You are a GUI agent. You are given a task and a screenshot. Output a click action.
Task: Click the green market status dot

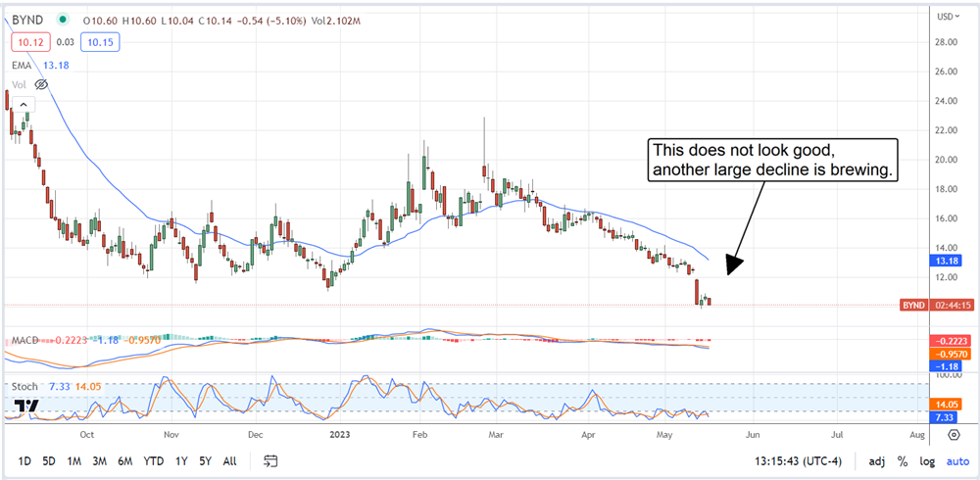click(61, 20)
